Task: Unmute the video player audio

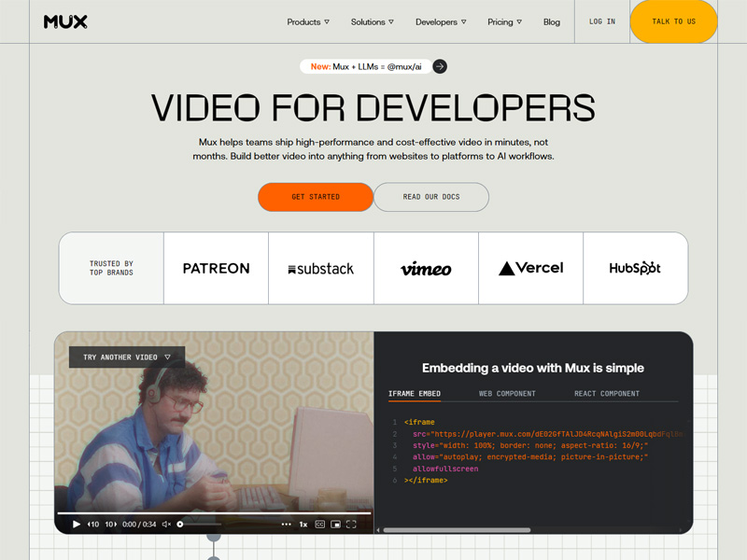Action: [166, 525]
